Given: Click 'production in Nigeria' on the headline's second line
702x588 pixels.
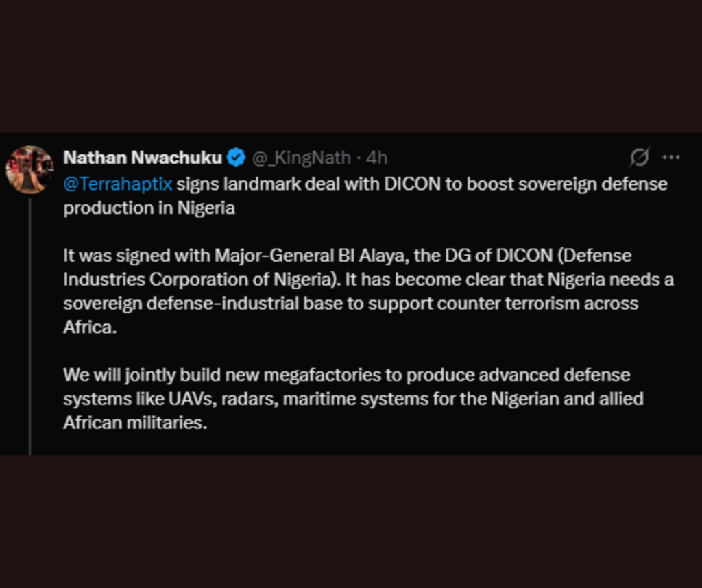Looking at the screenshot, I should (x=149, y=208).
